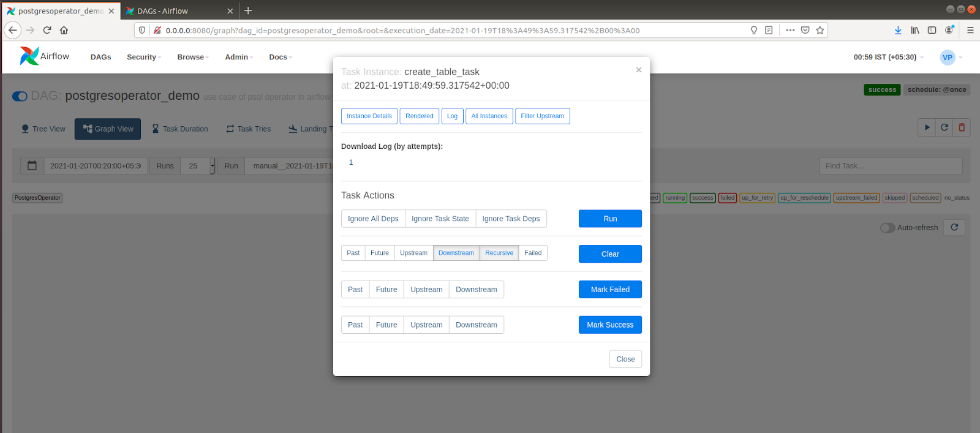The image size is (980, 433).
Task: Open the Log button in dialog
Action: pyautogui.click(x=452, y=116)
